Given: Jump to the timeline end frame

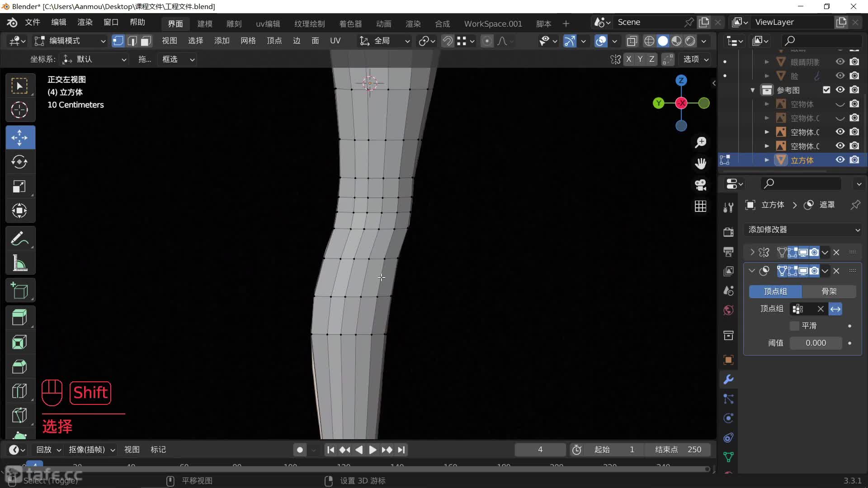Looking at the screenshot, I should point(401,450).
